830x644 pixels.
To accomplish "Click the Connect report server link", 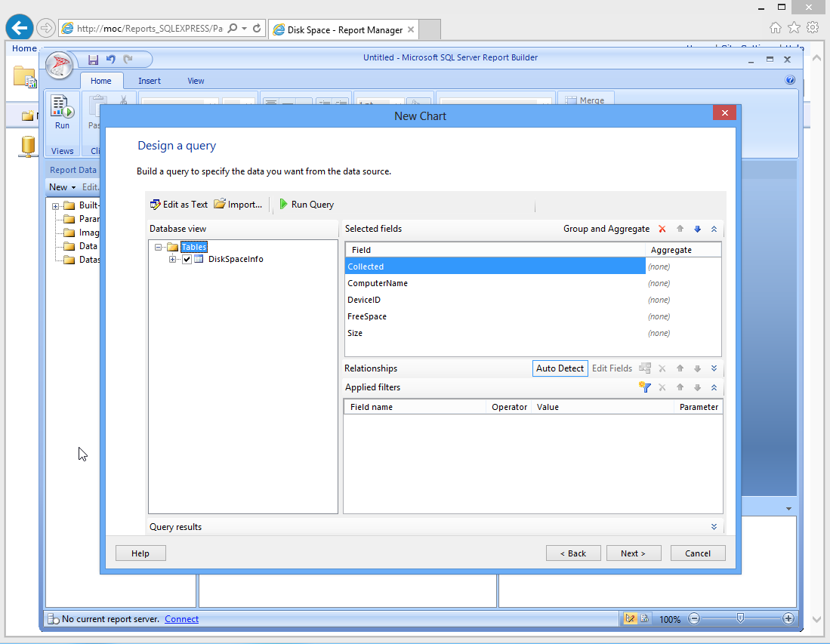I will click(x=181, y=619).
